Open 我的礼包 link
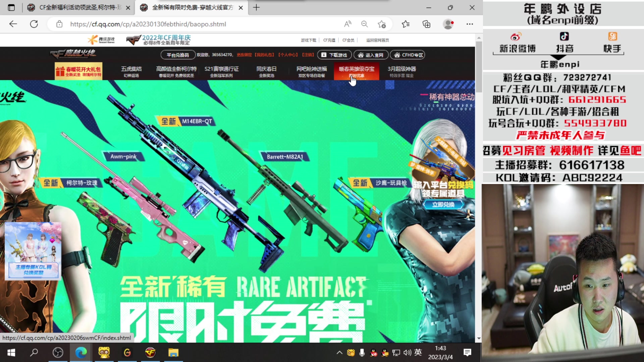 [x=264, y=55]
